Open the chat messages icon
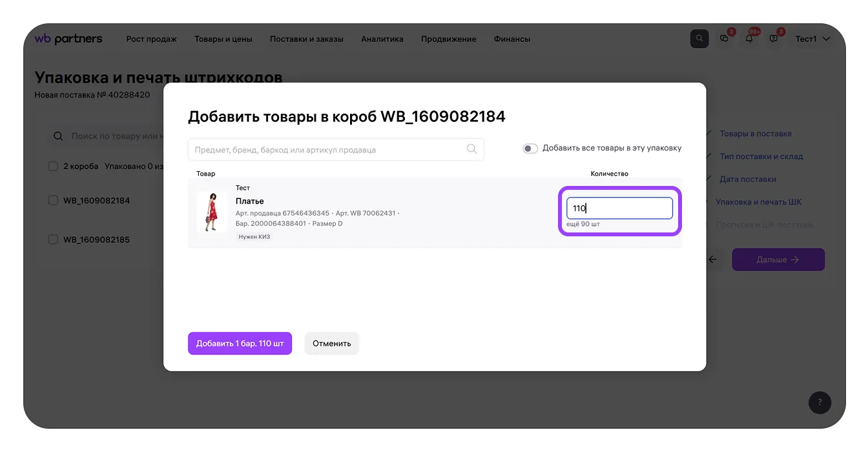868x452 pixels. click(724, 39)
